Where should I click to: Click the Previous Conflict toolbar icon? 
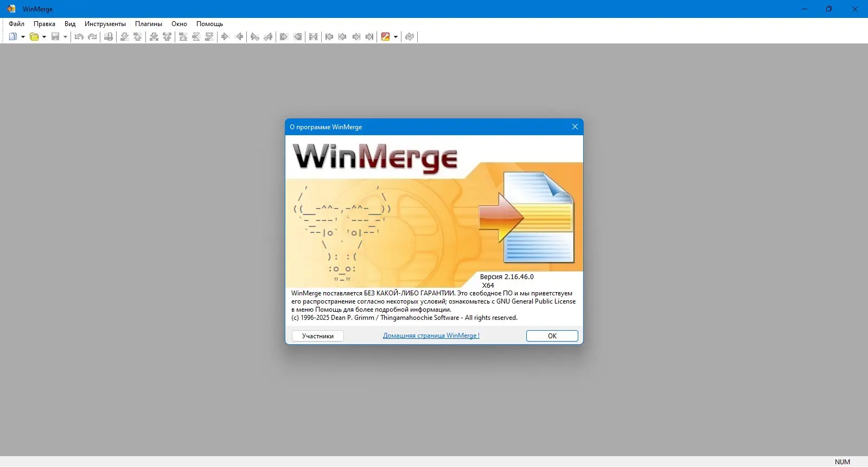(x=167, y=37)
